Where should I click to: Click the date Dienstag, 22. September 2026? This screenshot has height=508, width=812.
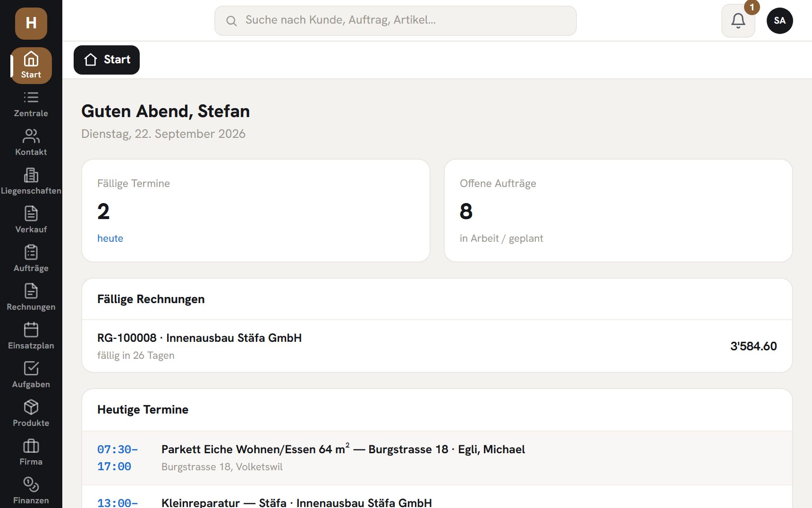tap(163, 134)
